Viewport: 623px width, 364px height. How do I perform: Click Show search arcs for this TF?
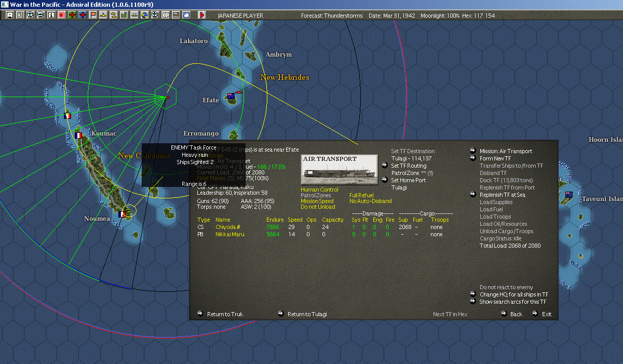click(512, 302)
